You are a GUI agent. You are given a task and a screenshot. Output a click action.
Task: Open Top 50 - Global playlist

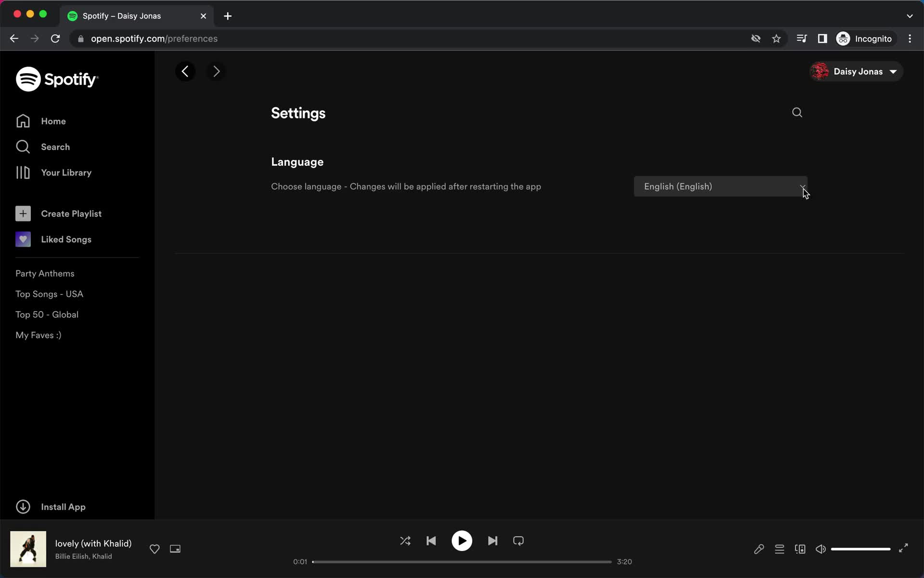(x=47, y=315)
